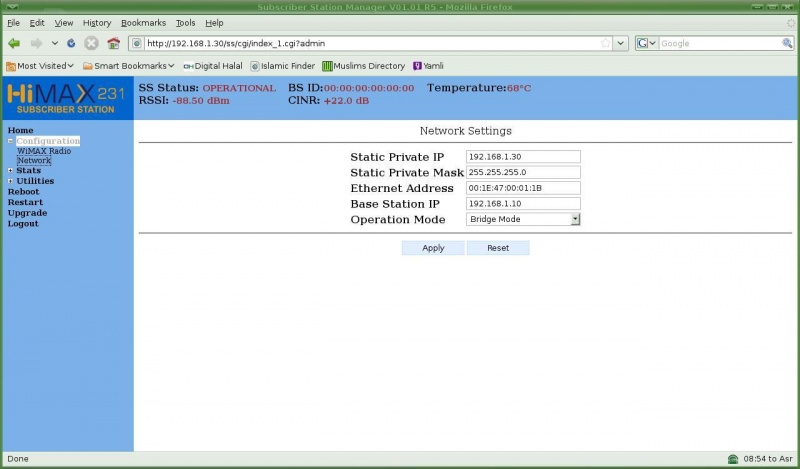Click the Network Settings heading
The height and width of the screenshot is (469, 800).
466,131
